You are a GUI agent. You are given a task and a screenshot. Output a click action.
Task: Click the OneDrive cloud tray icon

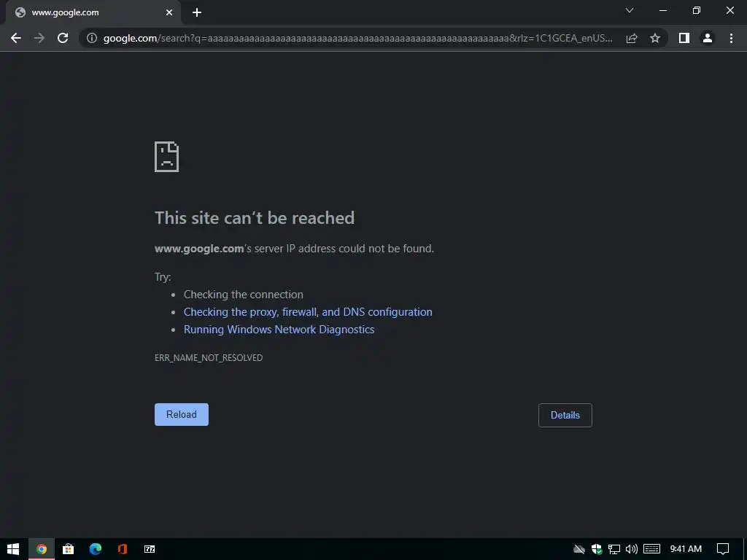point(578,549)
